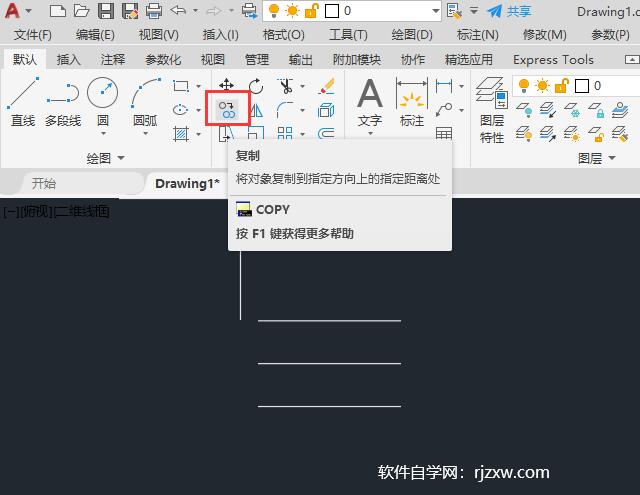Click the [俯视] view control label
Image resolution: width=640 pixels, height=495 pixels.
point(37,212)
